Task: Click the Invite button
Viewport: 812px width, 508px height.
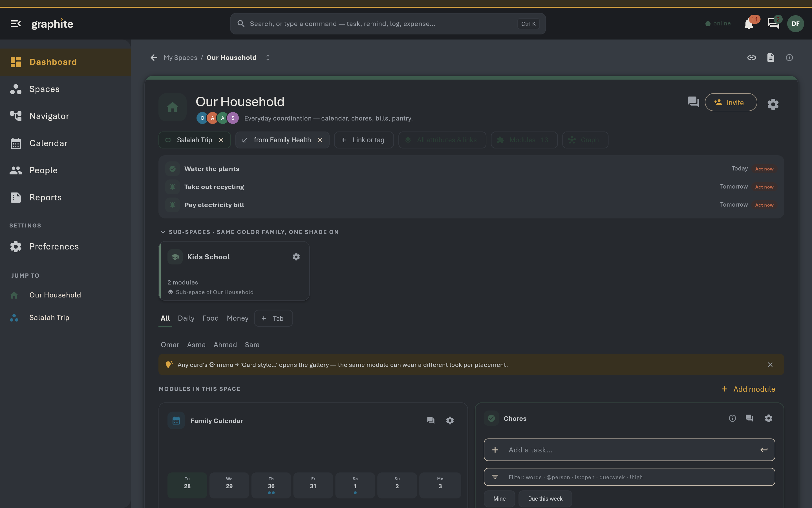Action: click(731, 102)
